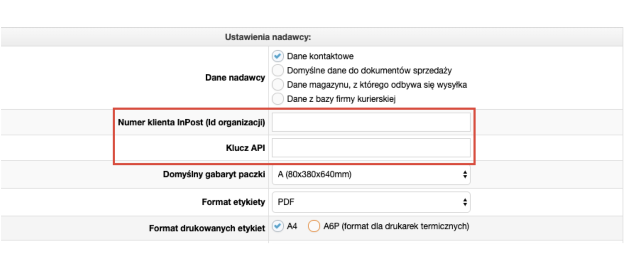Screen dimensions: 644x270
Task: Click the 'Format drukowanych etykiet' label
Action: (x=207, y=228)
